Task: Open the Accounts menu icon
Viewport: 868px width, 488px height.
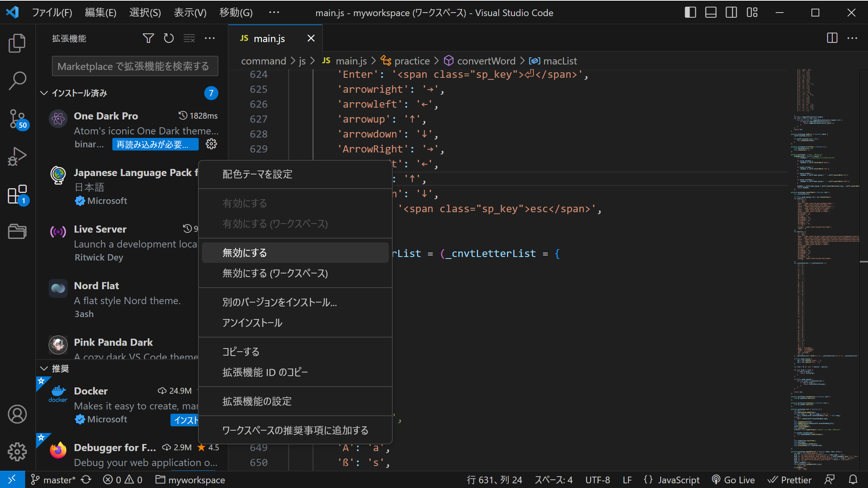Action: pyautogui.click(x=17, y=414)
